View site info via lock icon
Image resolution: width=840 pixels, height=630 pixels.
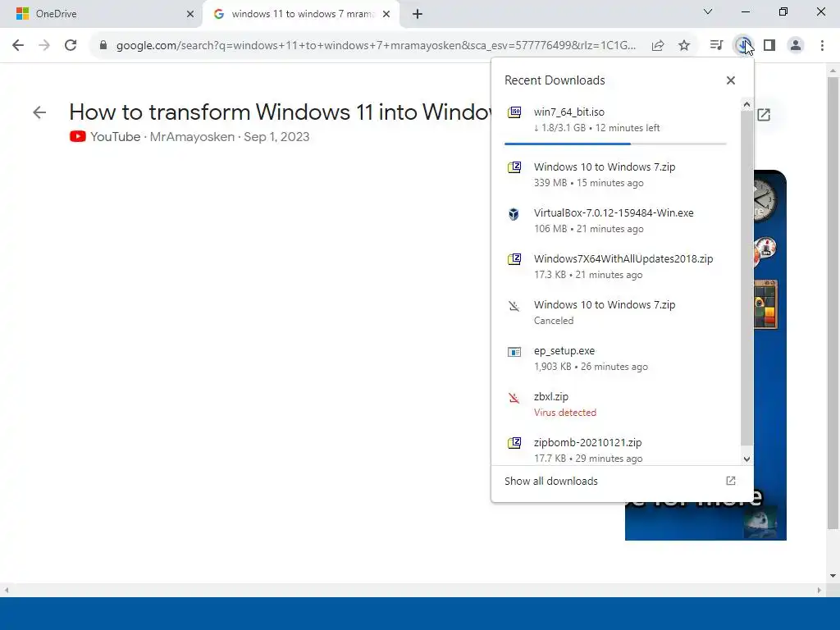tap(103, 46)
